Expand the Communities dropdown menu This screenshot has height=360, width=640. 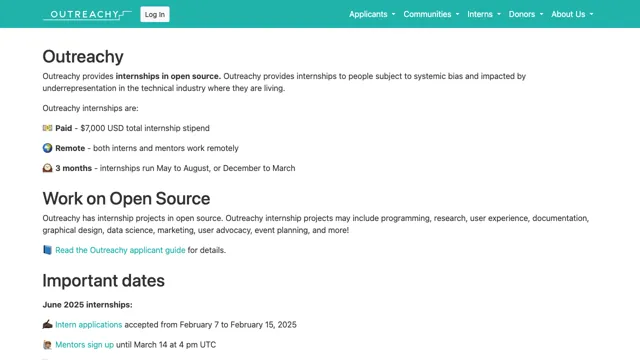[x=431, y=14]
